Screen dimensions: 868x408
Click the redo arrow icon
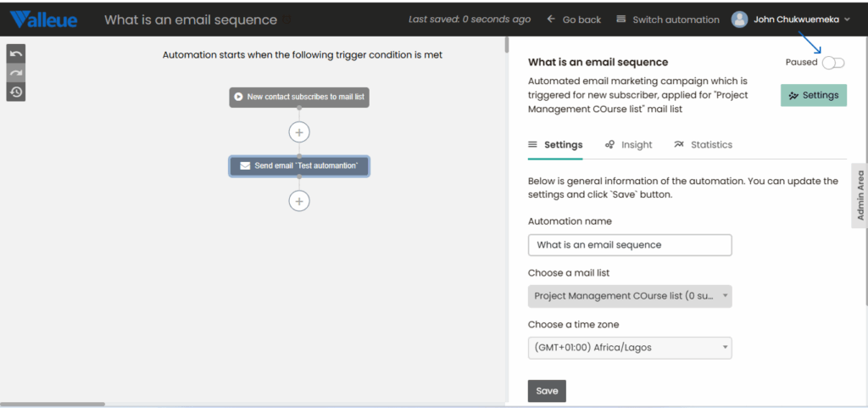coord(16,73)
